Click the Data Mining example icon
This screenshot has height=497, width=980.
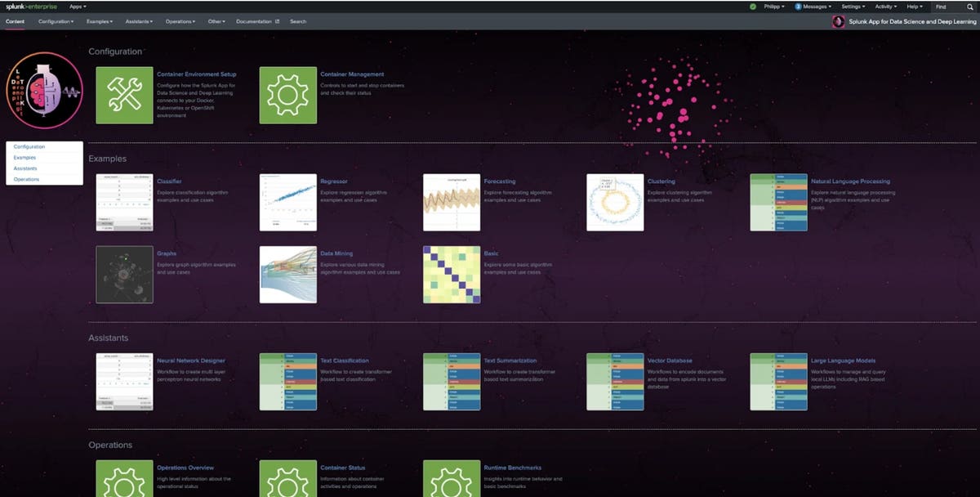click(x=287, y=274)
